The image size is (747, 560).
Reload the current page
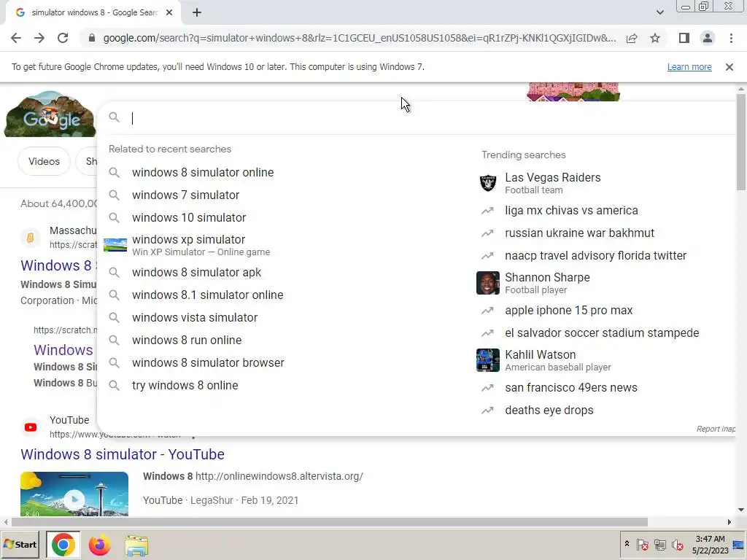pyautogui.click(x=63, y=38)
